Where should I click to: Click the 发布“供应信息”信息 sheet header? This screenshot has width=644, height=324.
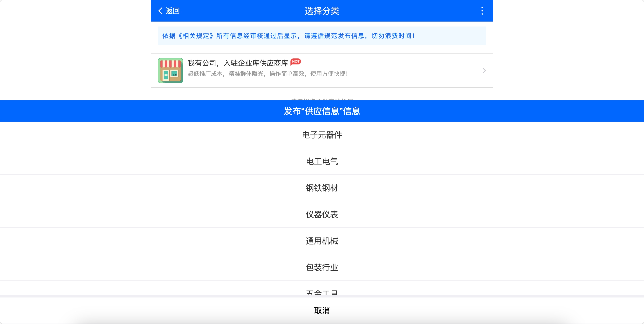tap(322, 111)
